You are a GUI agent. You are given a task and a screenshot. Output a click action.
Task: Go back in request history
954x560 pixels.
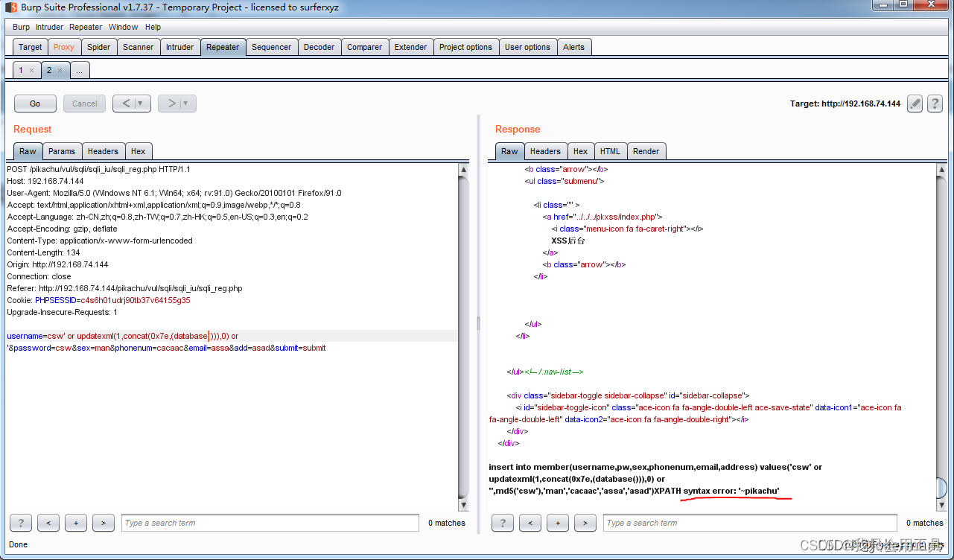(127, 104)
